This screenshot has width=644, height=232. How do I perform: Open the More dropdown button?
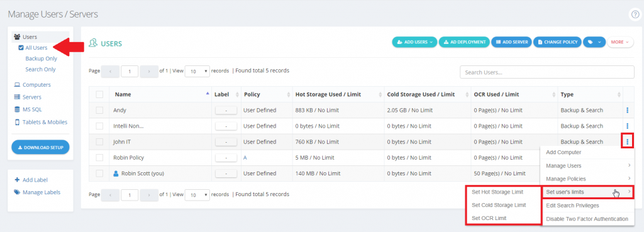pyautogui.click(x=620, y=42)
